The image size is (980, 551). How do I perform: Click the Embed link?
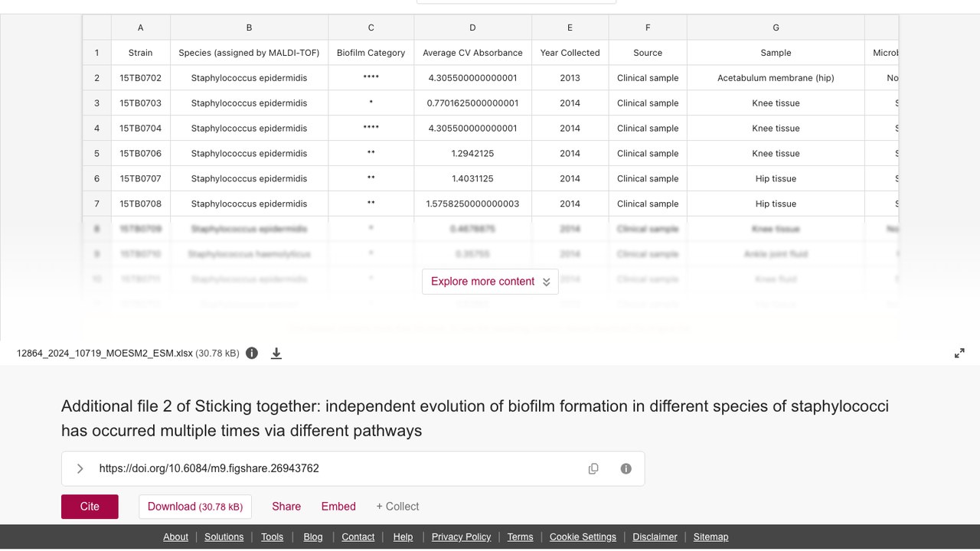pos(338,507)
